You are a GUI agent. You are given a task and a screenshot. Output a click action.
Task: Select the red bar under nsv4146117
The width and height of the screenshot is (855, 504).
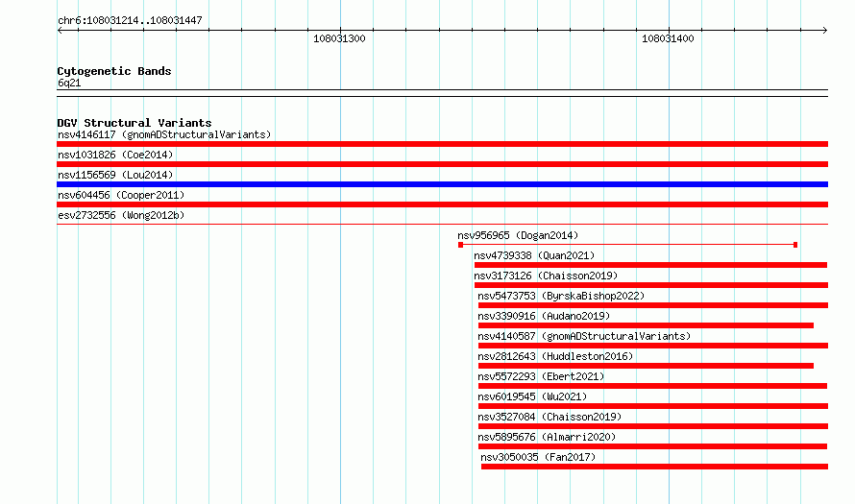[442, 144]
